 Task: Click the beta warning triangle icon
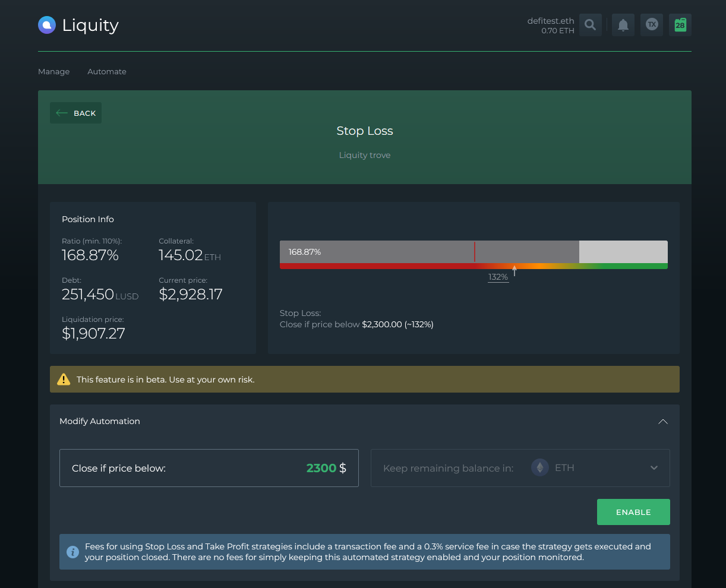pos(64,380)
